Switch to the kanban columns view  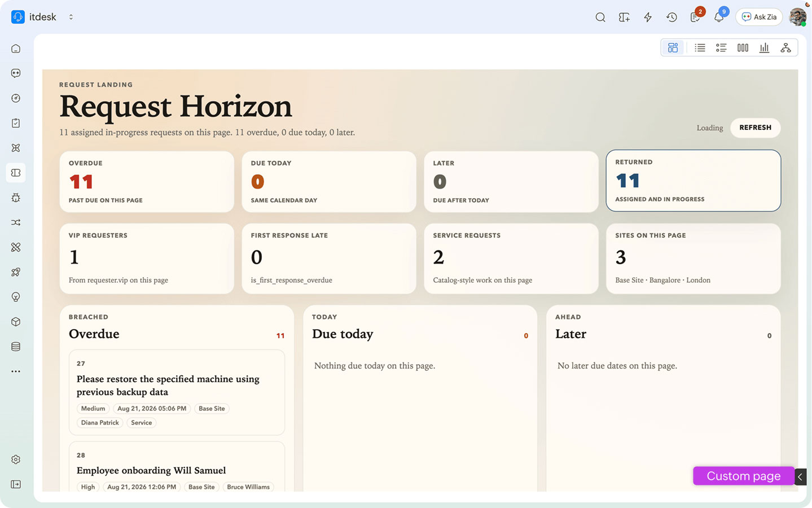tap(743, 48)
